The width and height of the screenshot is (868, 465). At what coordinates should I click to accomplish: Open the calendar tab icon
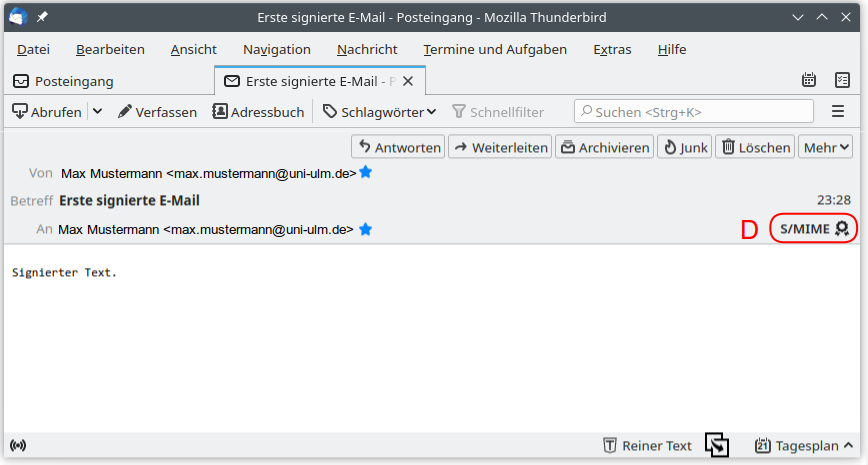[809, 80]
